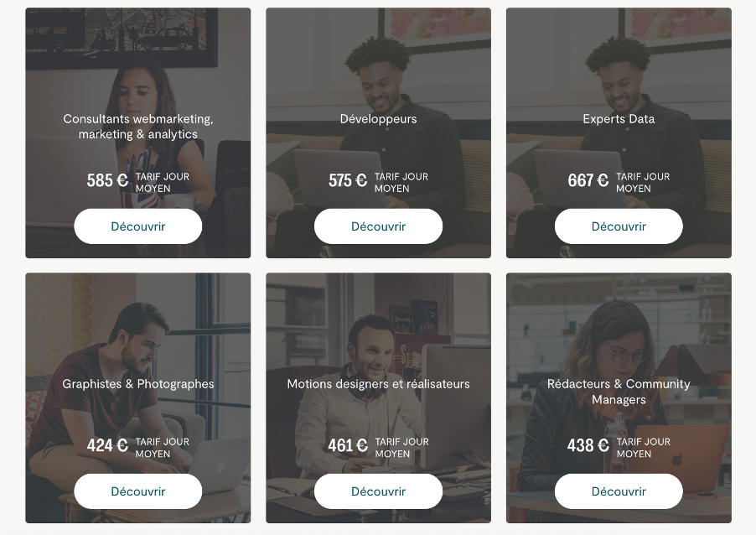Open the Rédacteurs & Community Managers title
This screenshot has width=756, height=535.
(x=619, y=392)
